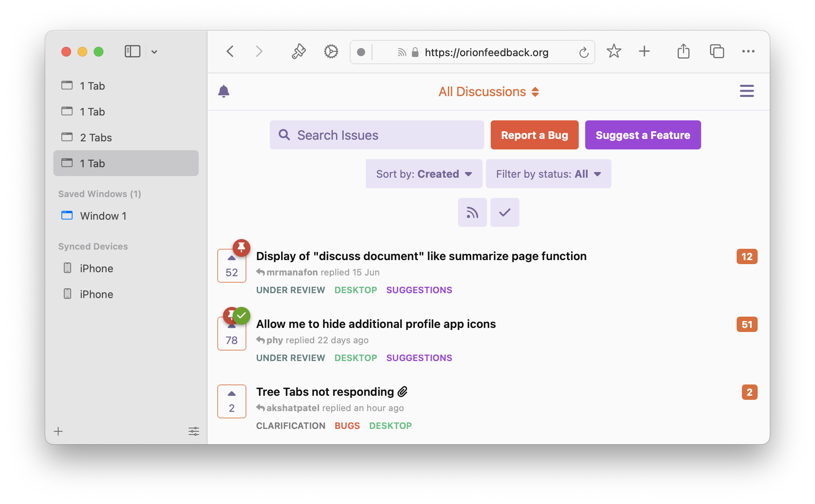Open the Sort by Created dropdown
815x504 pixels.
coord(423,174)
